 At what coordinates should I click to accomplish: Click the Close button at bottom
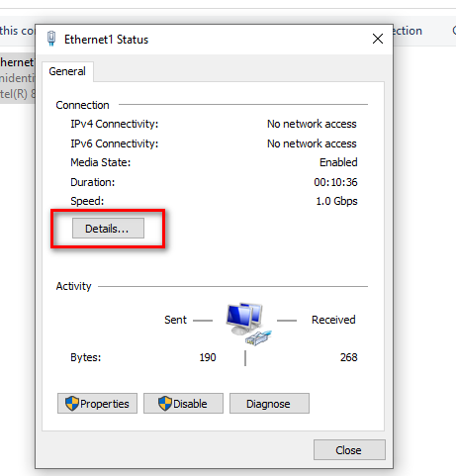click(349, 449)
